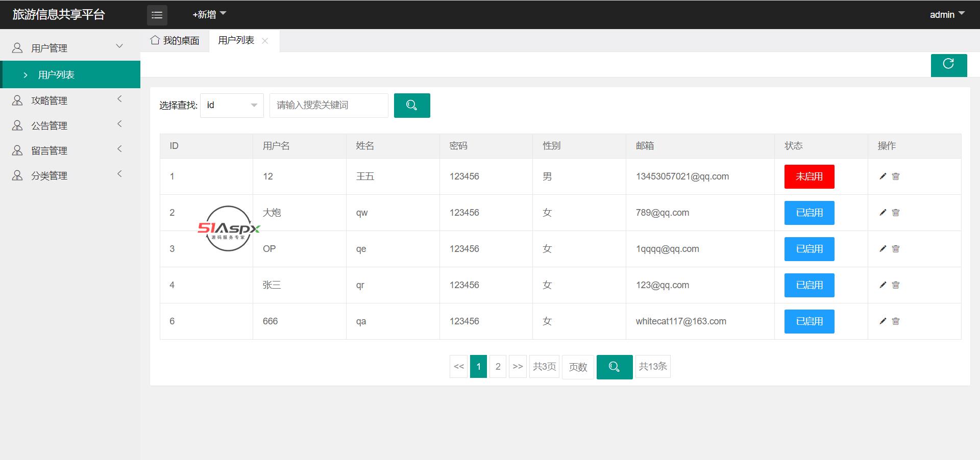The height and width of the screenshot is (460, 980).
Task: Toggle 已启用 status for user 大炮
Action: (809, 213)
